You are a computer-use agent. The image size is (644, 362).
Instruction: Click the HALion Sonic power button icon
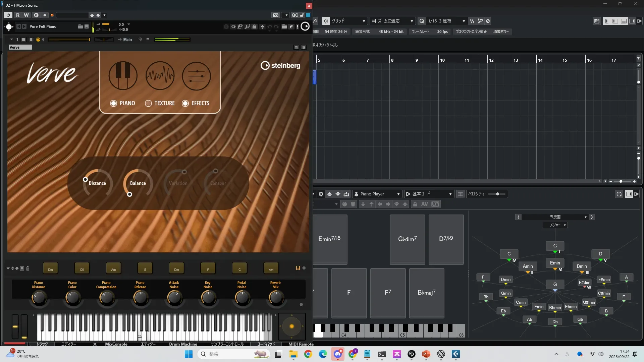click(8, 15)
